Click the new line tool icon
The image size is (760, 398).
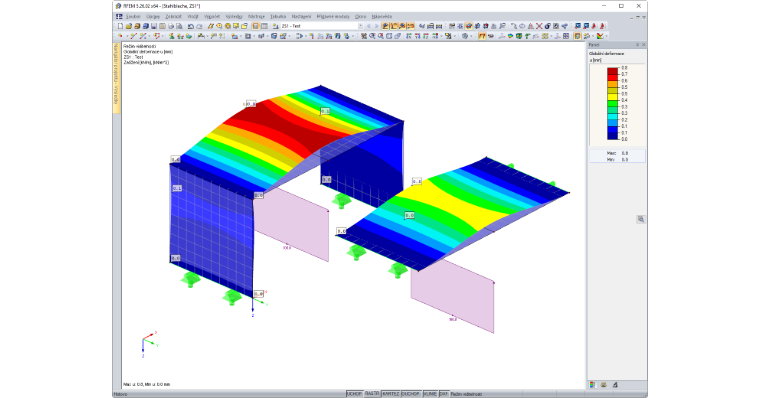[x=134, y=36]
